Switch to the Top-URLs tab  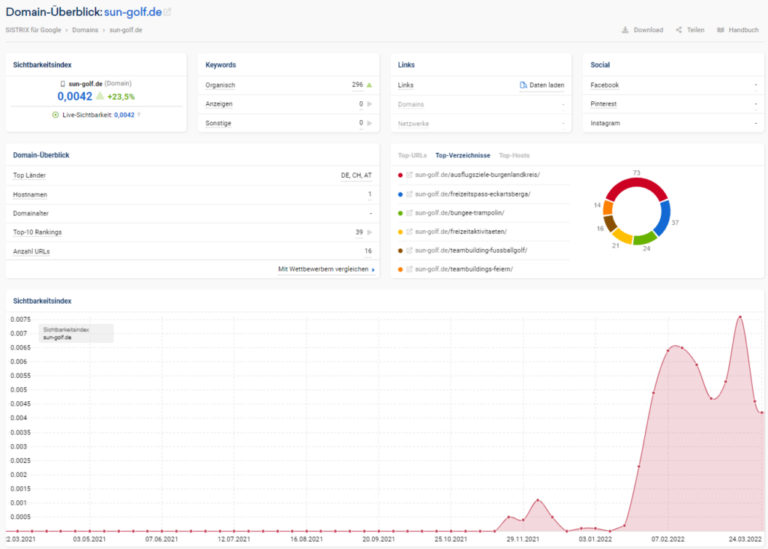(x=412, y=155)
